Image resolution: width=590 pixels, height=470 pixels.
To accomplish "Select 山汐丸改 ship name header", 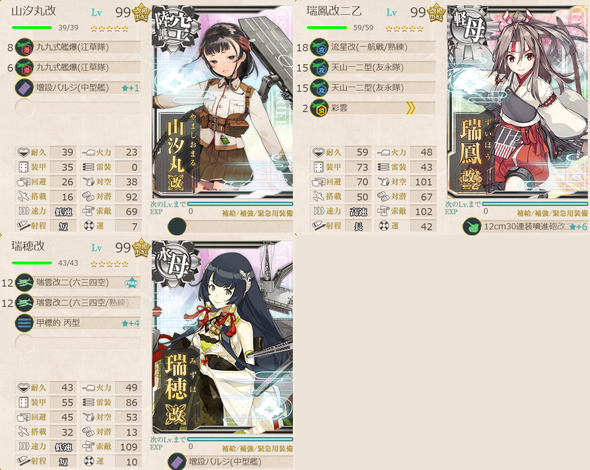I will (34, 11).
